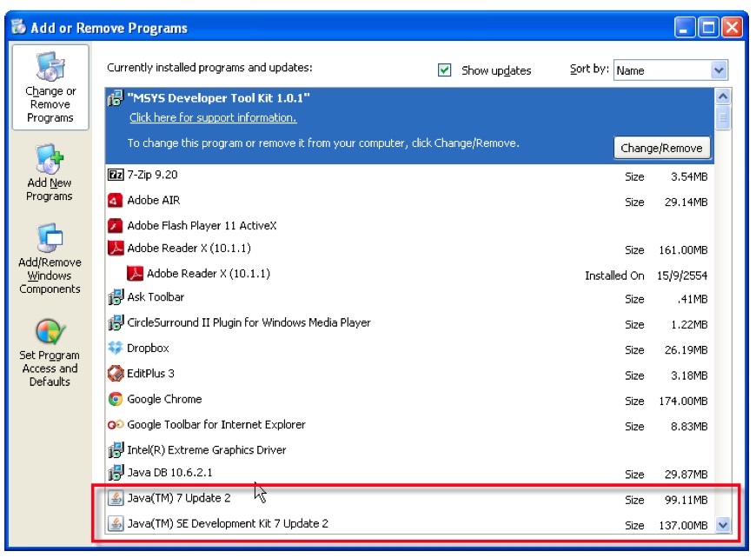The width and height of the screenshot is (756, 558).
Task: Select the Adobe AIR entry
Action: coord(409,200)
